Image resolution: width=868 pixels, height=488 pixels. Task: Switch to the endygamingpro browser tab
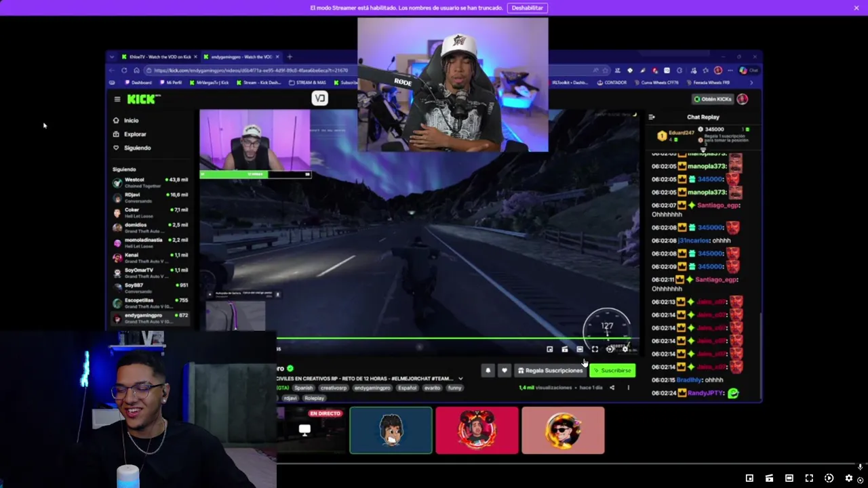pos(241,57)
